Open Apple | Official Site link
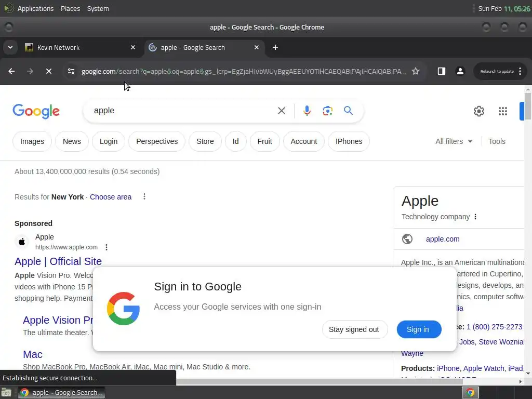The width and height of the screenshot is (532, 399). pos(58,261)
